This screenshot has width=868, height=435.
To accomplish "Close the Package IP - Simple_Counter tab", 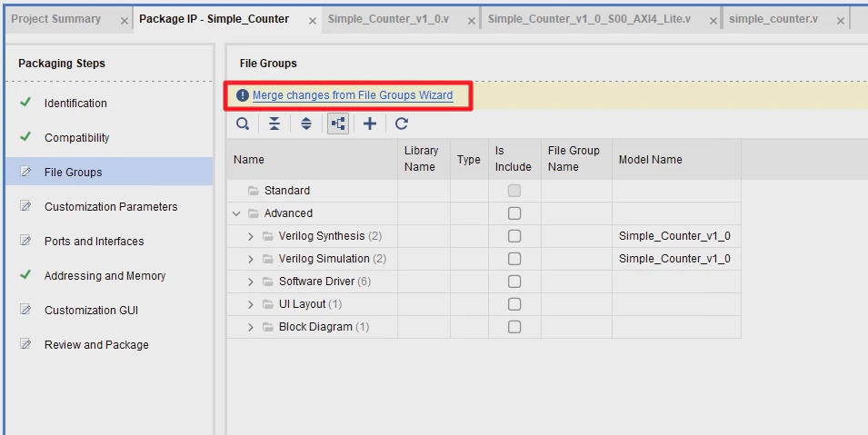I will click(x=313, y=21).
